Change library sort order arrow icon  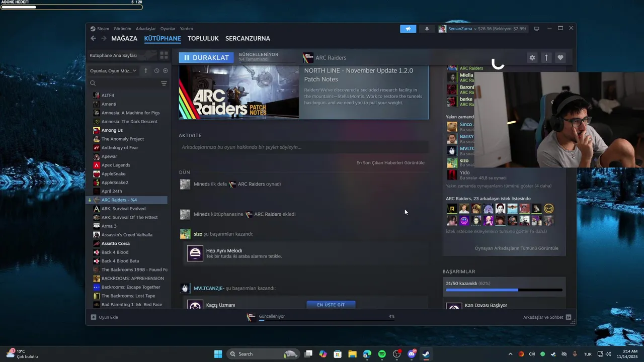click(x=146, y=71)
